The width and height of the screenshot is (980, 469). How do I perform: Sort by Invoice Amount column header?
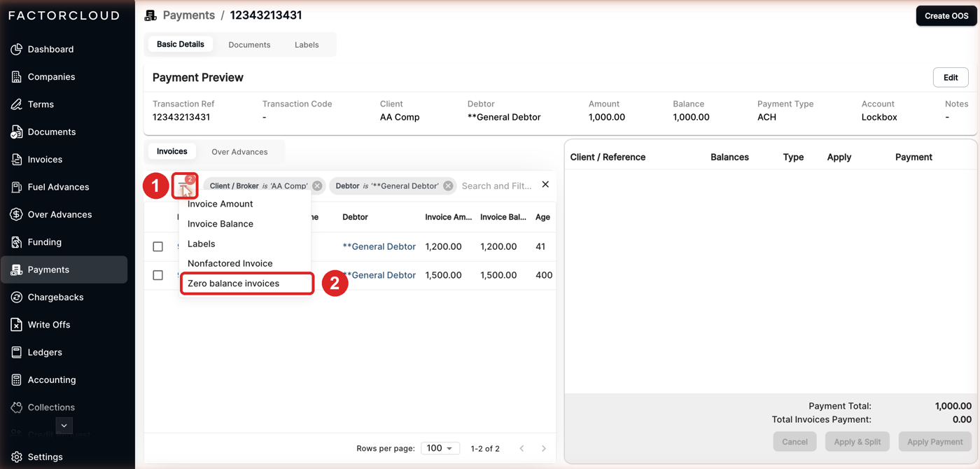coord(448,217)
